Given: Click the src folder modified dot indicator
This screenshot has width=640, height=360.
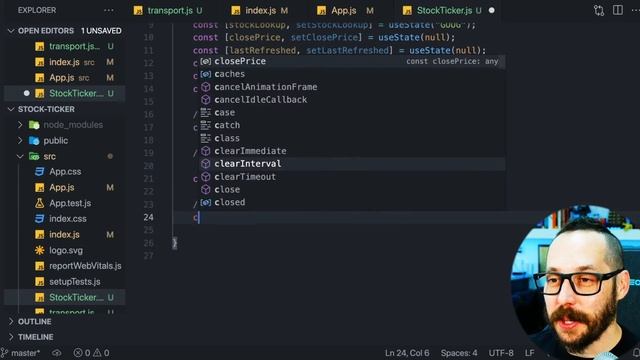Looking at the screenshot, I should click(110, 156).
